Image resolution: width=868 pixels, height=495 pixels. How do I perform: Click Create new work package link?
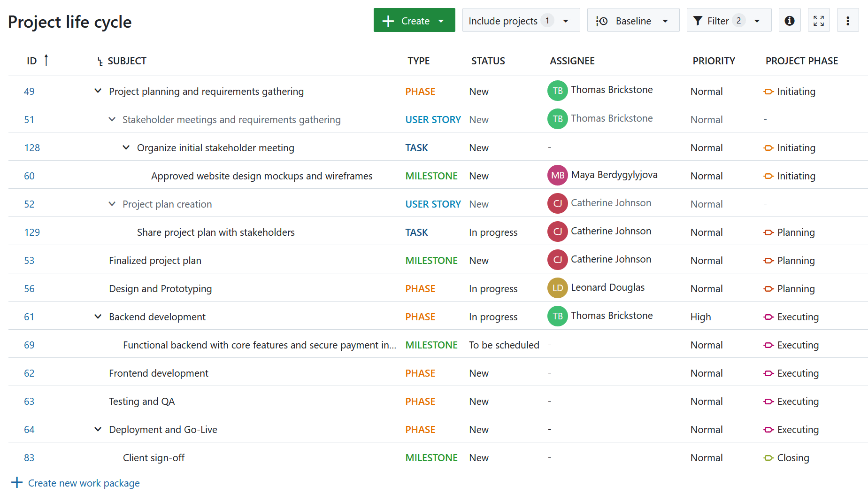coord(84,483)
